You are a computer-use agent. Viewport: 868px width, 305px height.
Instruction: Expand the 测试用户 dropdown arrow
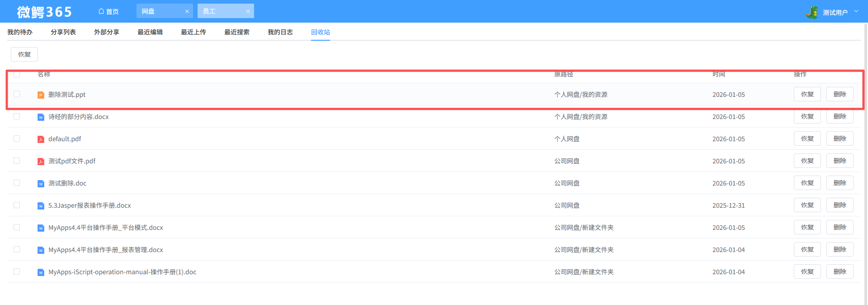point(856,11)
